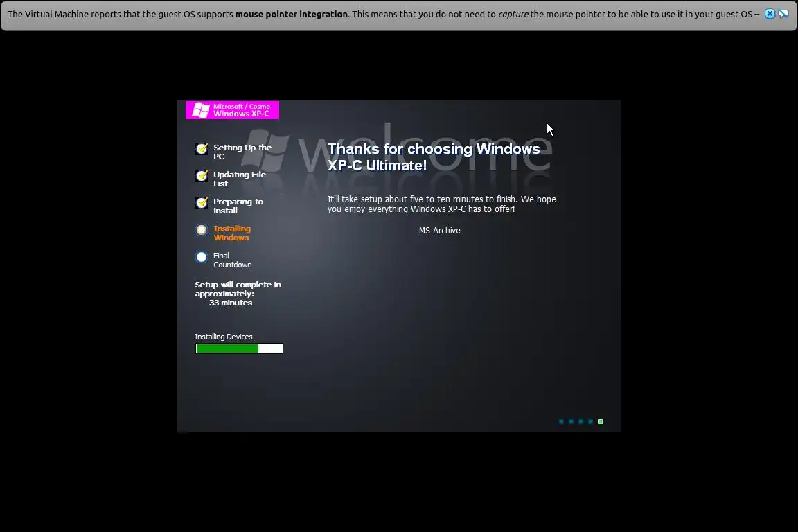Click the "Setting Up the PC" step text

pyautogui.click(x=242, y=152)
